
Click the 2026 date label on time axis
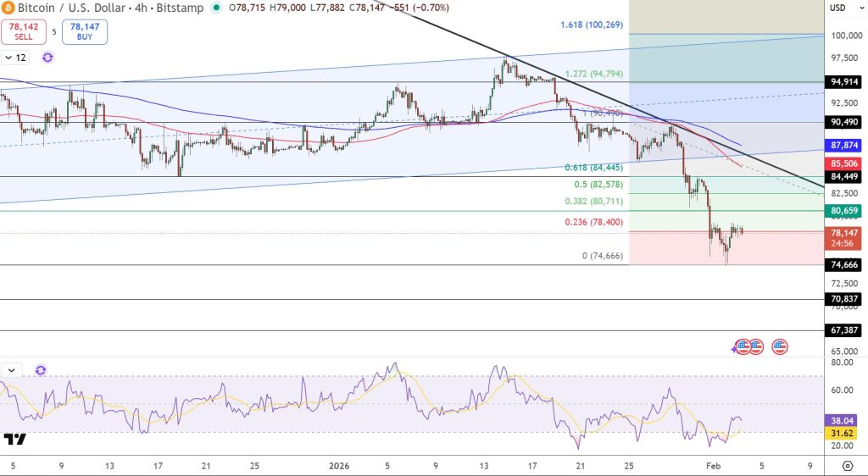coord(339,465)
